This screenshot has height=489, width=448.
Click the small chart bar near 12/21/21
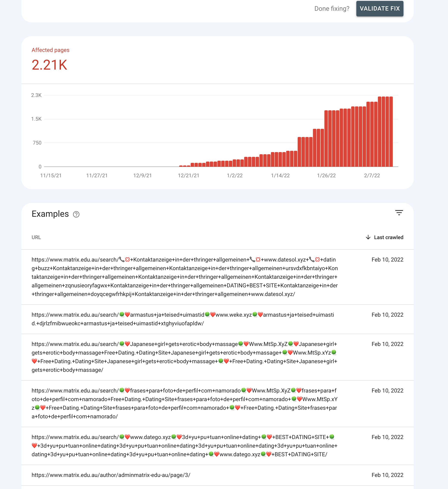(188, 166)
